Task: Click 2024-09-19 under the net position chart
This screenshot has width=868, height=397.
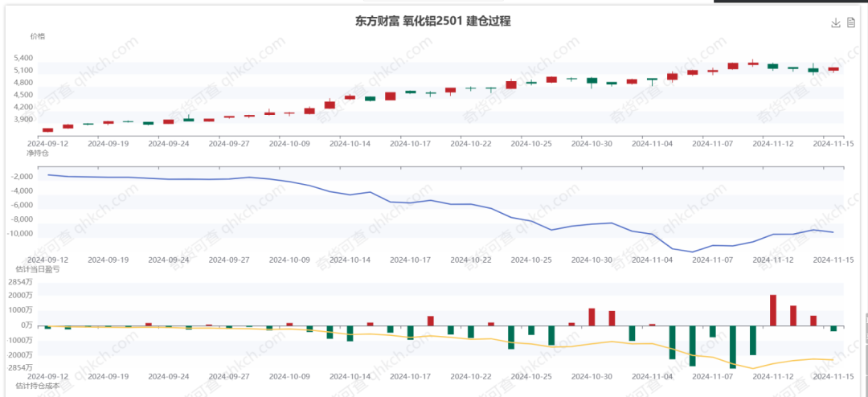Action: (108, 259)
